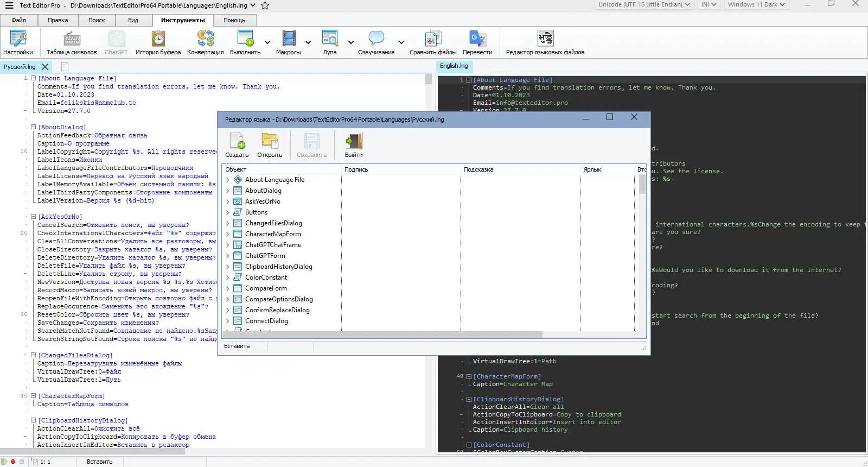This screenshot has width=868, height=467.
Task: Collapse the [AskYesOrNo] section fold marker
Action: pyautogui.click(x=33, y=217)
